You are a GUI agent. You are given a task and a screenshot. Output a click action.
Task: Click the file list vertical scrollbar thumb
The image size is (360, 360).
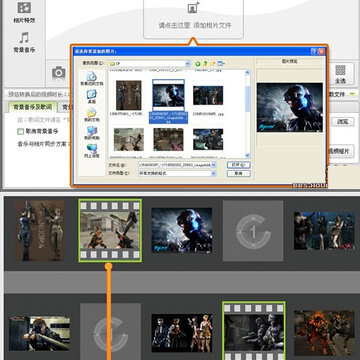[247, 99]
